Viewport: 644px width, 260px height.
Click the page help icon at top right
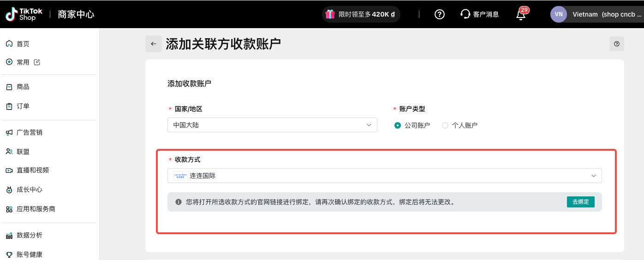616,44
